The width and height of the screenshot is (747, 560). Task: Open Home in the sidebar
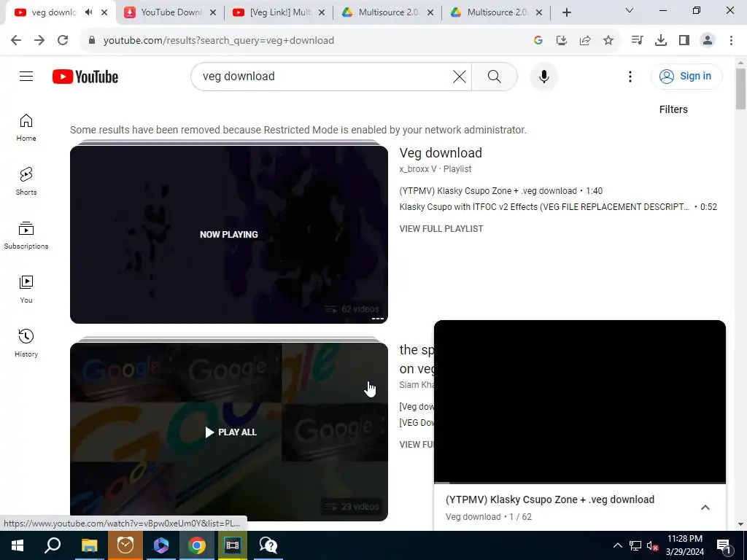pyautogui.click(x=26, y=128)
